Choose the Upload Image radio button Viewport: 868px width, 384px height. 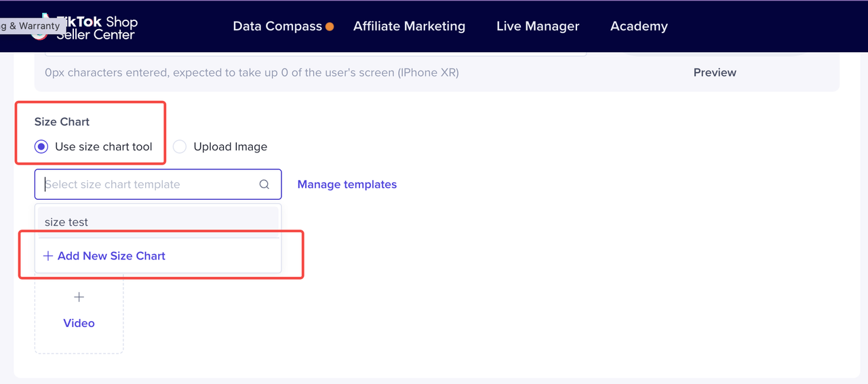click(180, 147)
